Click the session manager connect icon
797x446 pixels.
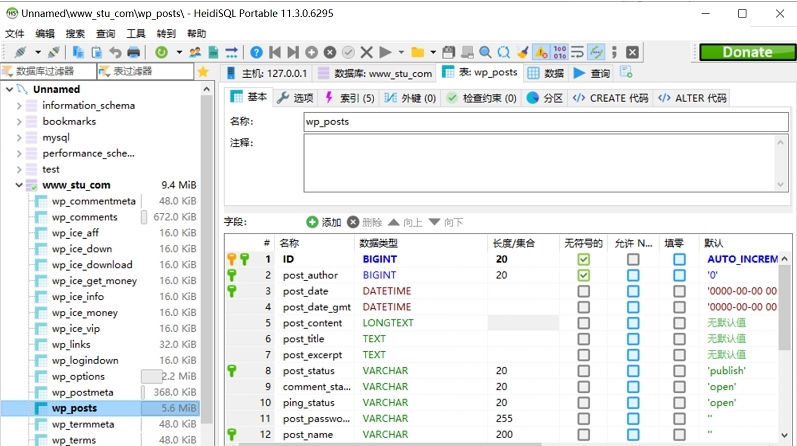click(21, 52)
